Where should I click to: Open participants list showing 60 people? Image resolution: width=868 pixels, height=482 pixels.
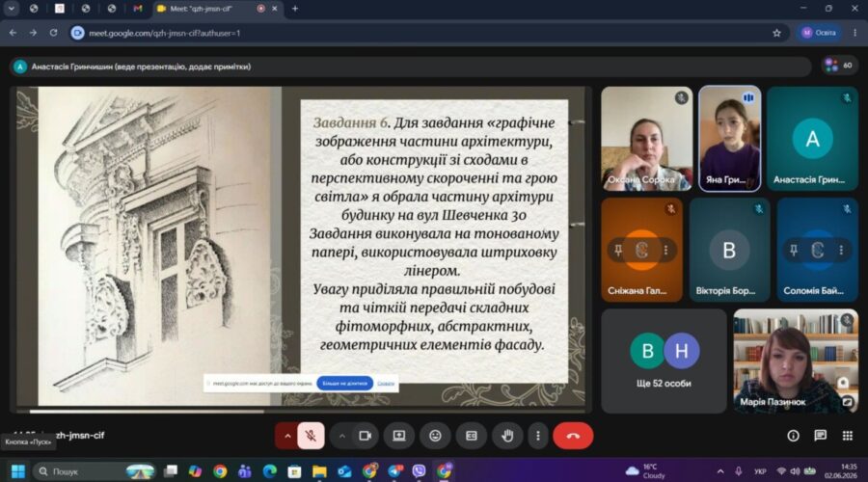tap(839, 66)
